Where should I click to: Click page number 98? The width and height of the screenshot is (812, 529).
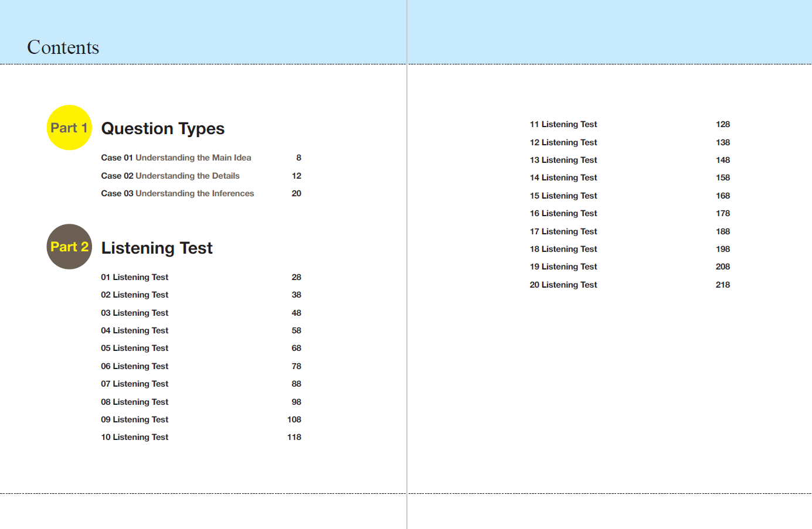(297, 402)
